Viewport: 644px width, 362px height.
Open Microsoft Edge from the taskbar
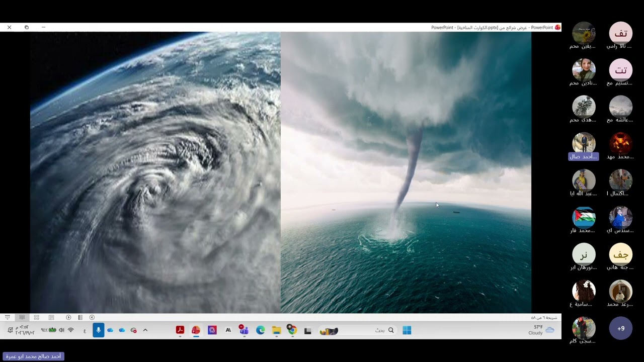(260, 330)
